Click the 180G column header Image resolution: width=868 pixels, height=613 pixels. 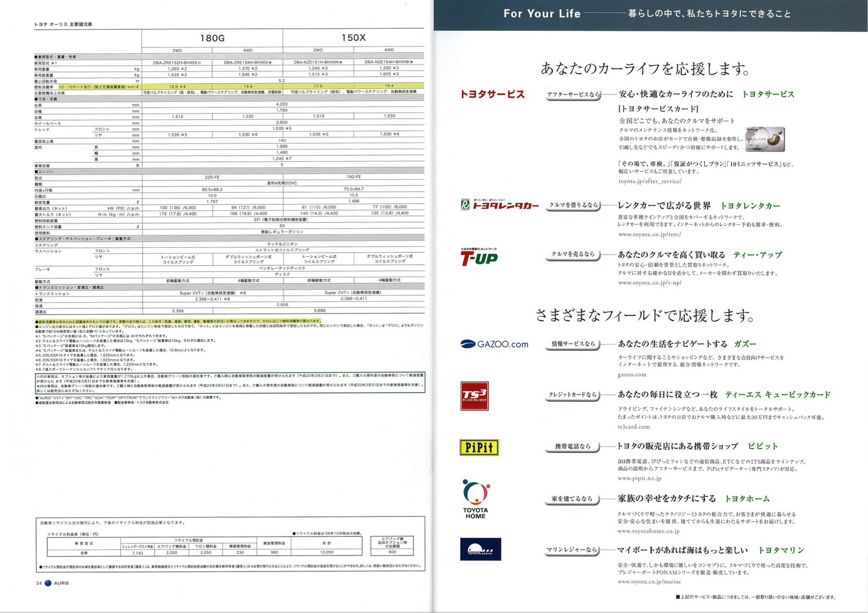212,38
